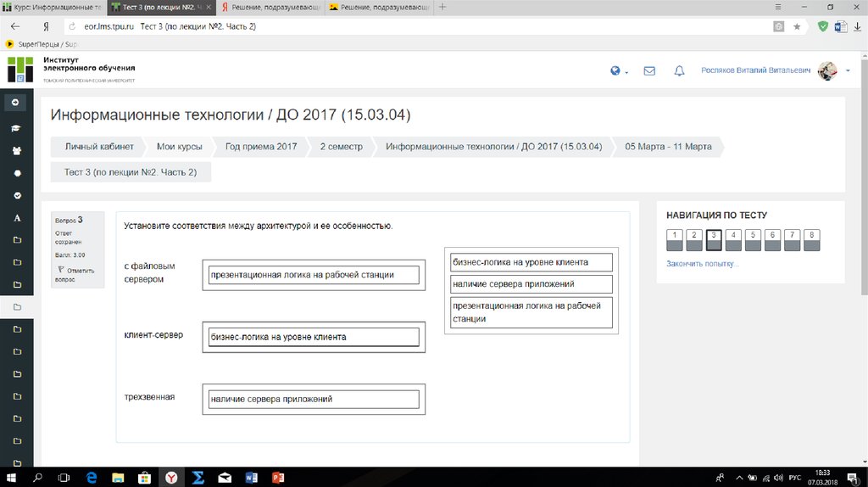Click the user avatar picture

pyautogui.click(x=827, y=71)
